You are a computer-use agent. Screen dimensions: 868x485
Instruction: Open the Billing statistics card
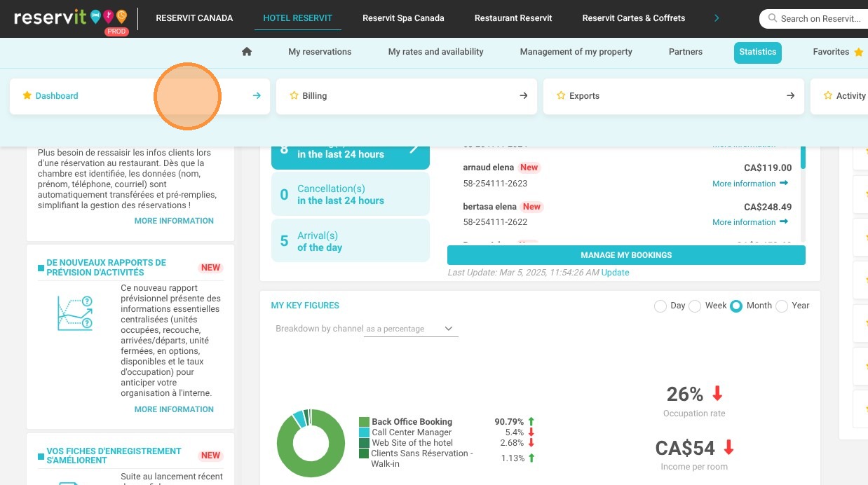click(407, 96)
